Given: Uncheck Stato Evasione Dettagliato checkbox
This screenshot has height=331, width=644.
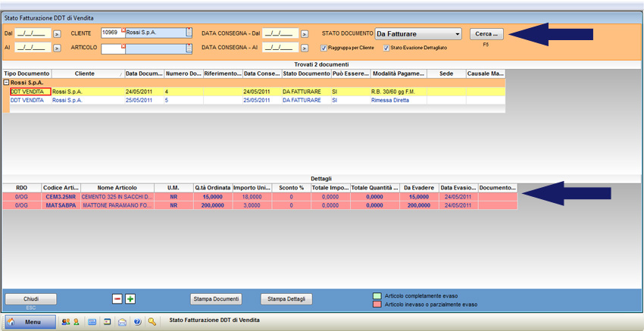Looking at the screenshot, I should click(x=386, y=48).
